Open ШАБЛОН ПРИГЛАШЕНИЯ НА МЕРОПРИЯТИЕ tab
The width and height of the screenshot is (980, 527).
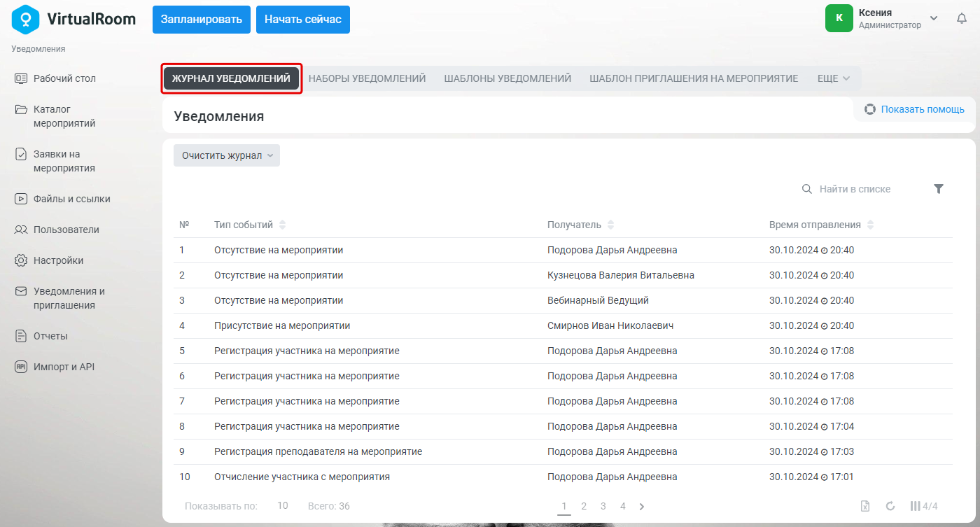(x=694, y=78)
